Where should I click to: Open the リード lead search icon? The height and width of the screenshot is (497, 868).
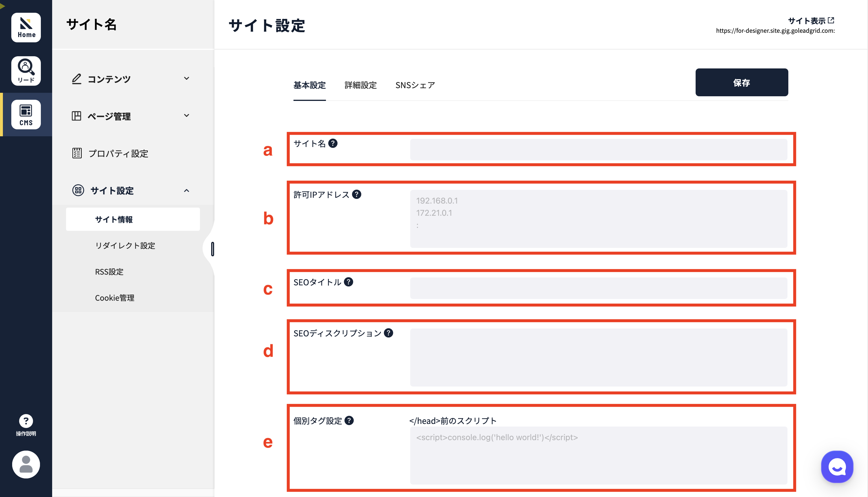26,71
